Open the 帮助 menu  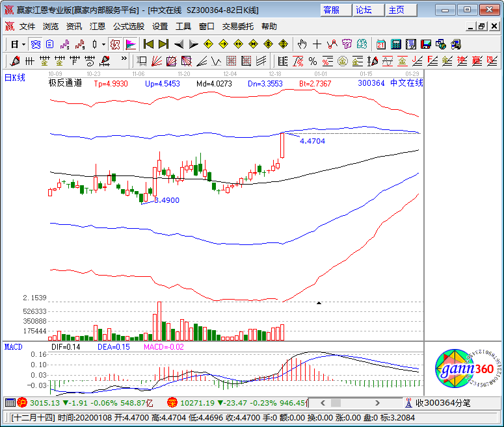click(269, 27)
